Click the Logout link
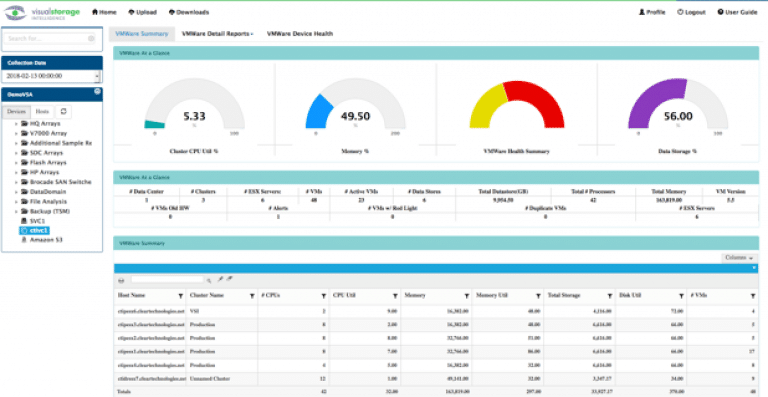Image resolution: width=768 pixels, height=397 pixels. (x=691, y=12)
